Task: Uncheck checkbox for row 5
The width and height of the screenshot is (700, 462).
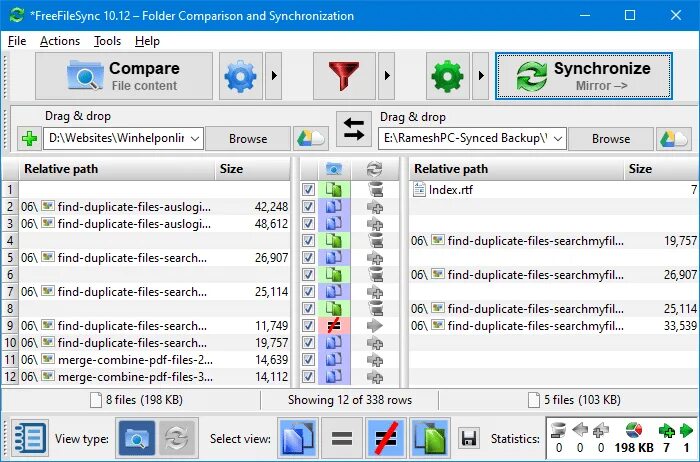Action: 308,258
